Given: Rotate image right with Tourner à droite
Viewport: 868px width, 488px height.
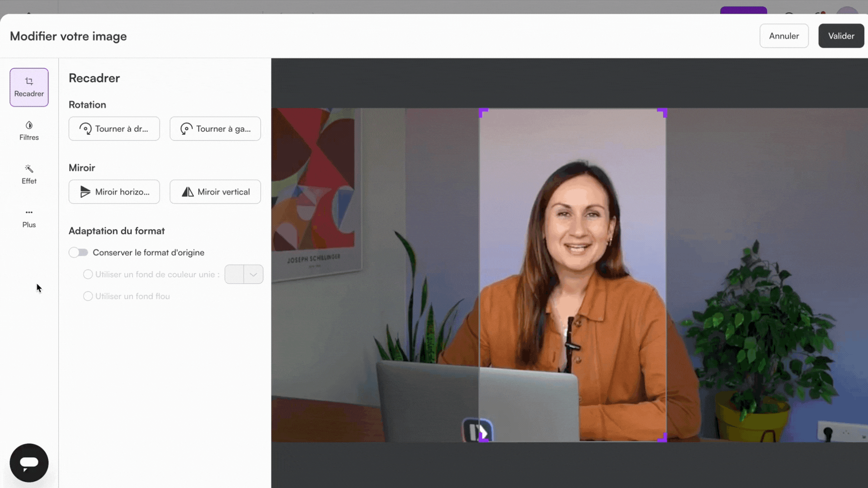Looking at the screenshot, I should coord(114,129).
